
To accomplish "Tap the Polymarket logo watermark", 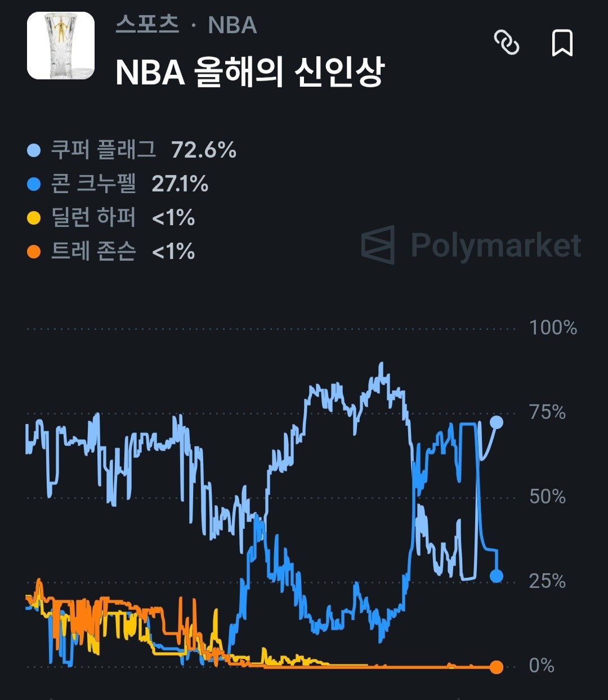I will [471, 245].
